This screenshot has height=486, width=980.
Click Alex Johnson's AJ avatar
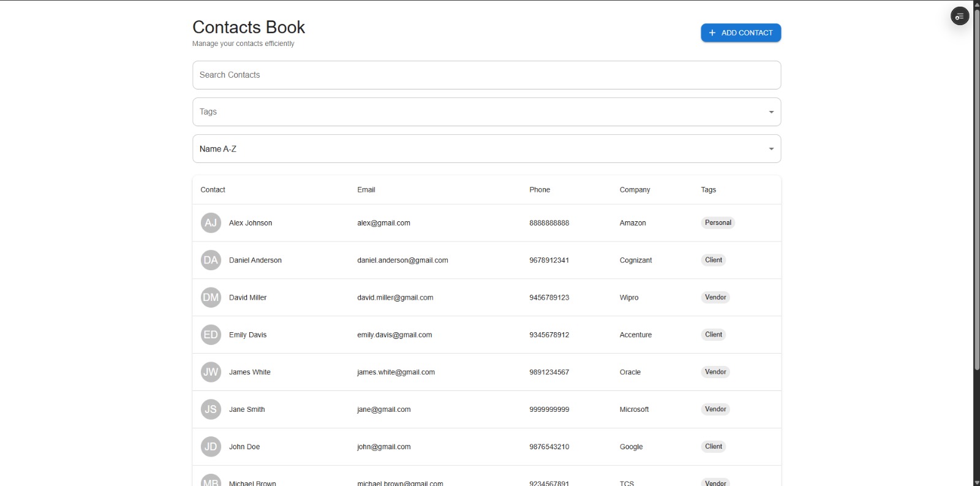(x=211, y=223)
